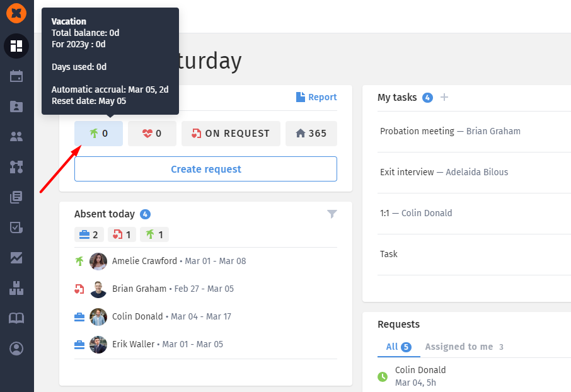Click the briefcase icon beside Colin Donald
The image size is (571, 392).
point(79,316)
